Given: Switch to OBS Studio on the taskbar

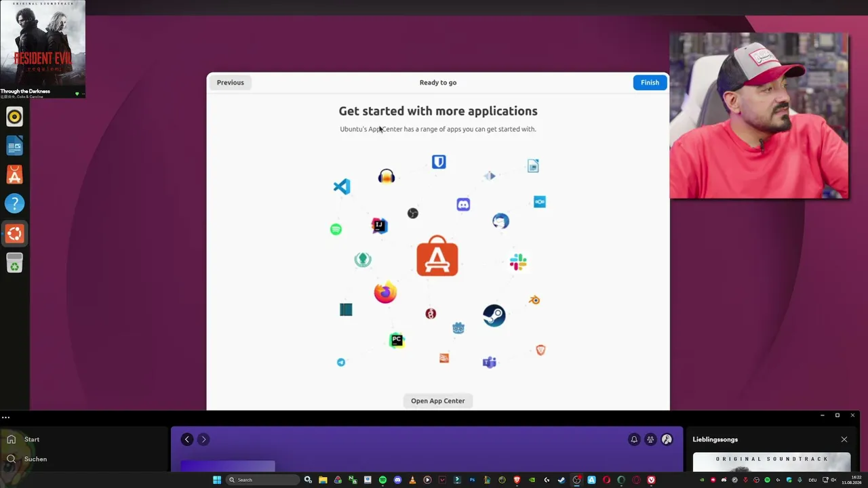Looking at the screenshot, I should pos(576,480).
